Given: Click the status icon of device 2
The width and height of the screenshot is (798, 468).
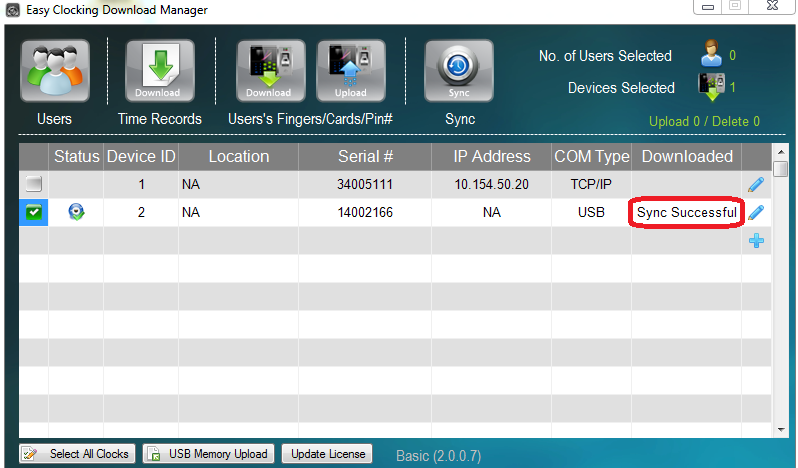Looking at the screenshot, I should coord(76,212).
